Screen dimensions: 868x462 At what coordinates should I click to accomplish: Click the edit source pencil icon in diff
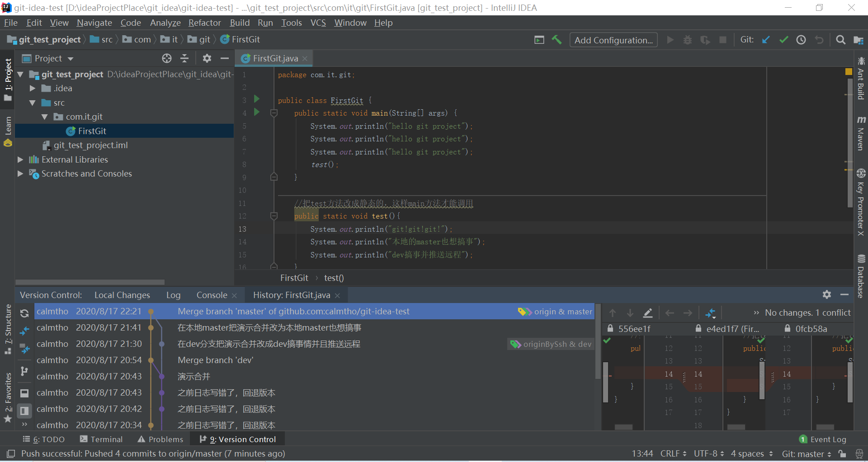click(647, 313)
